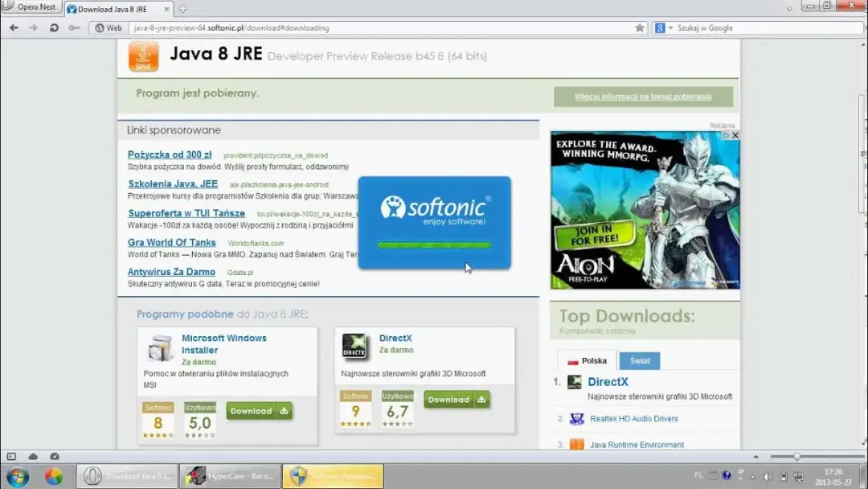Open HyperCam from the taskbar

230,476
